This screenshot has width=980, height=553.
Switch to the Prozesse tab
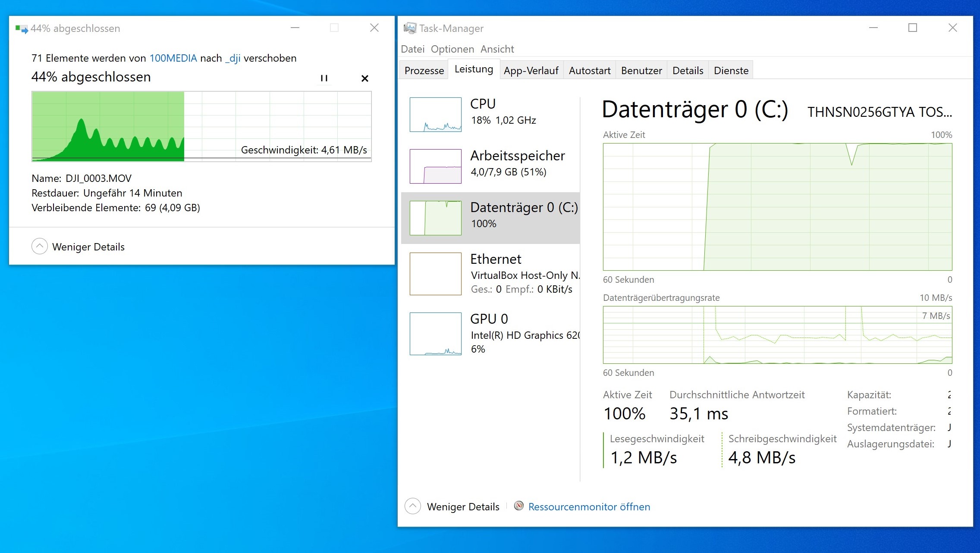[424, 70]
